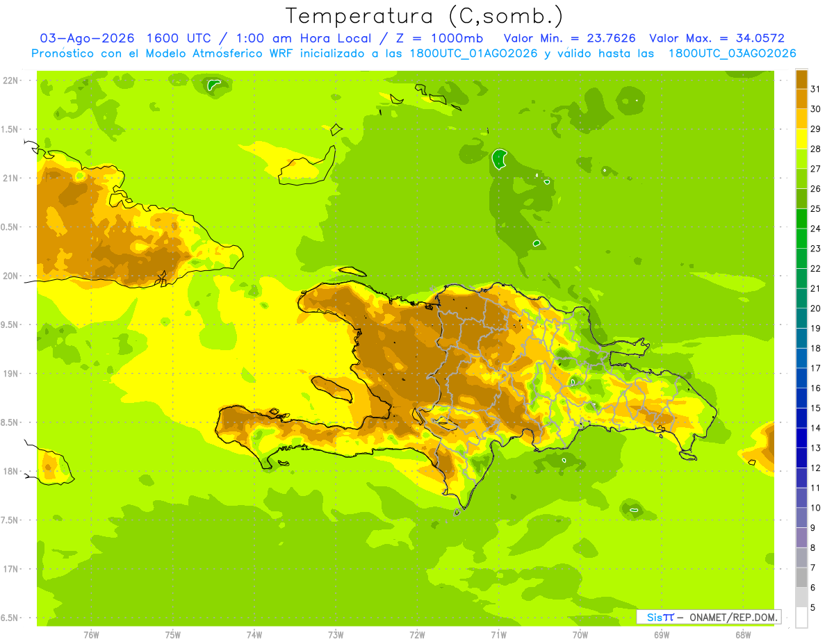Click the '69W' longitude label
Viewport: 834px width, 644px height.
(x=662, y=635)
